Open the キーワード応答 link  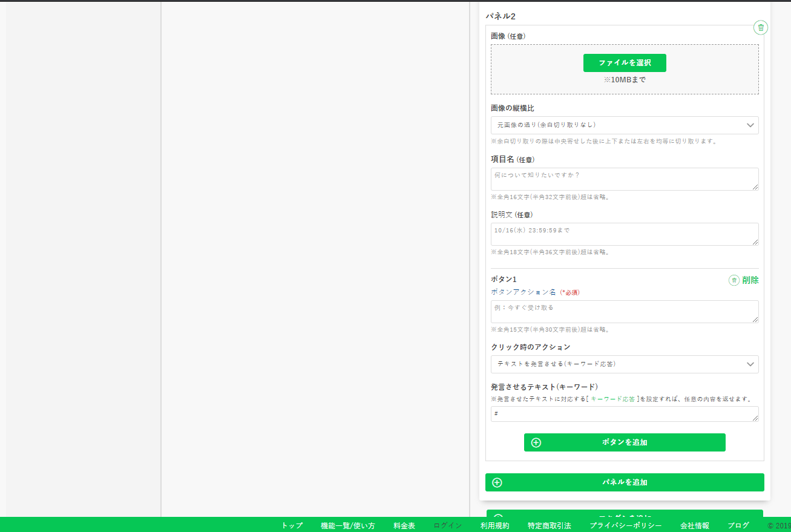[x=612, y=399]
